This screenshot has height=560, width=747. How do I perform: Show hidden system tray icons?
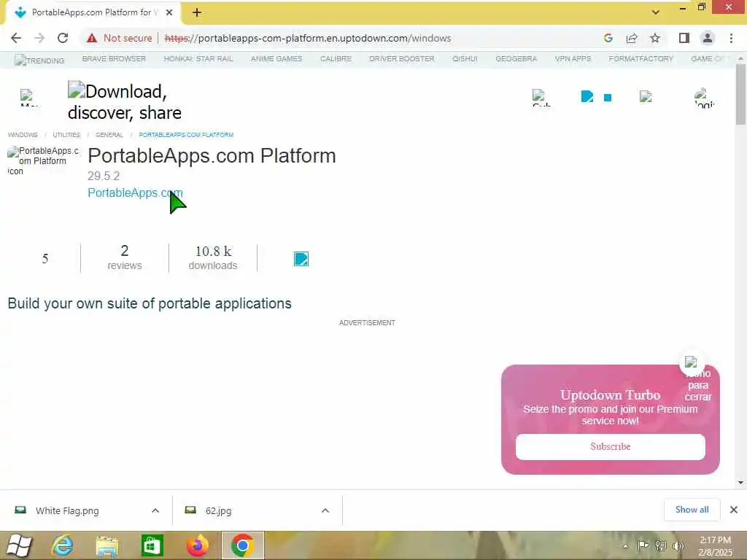tap(625, 546)
